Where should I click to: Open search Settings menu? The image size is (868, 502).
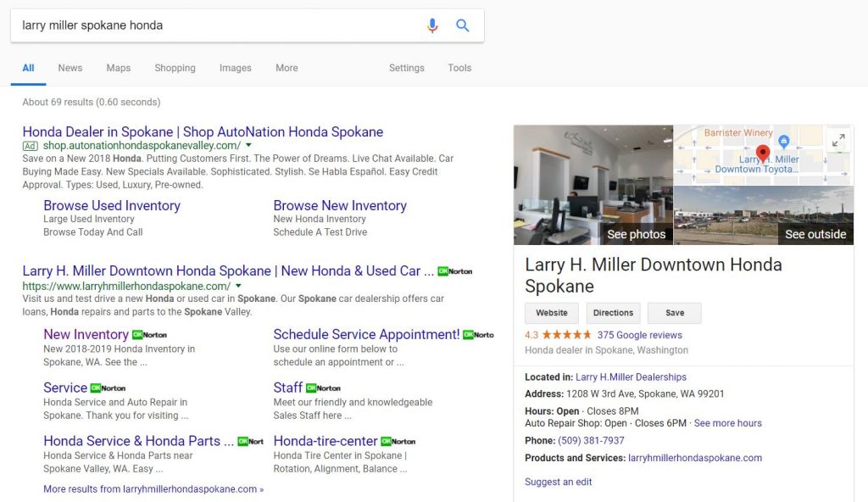pos(406,68)
